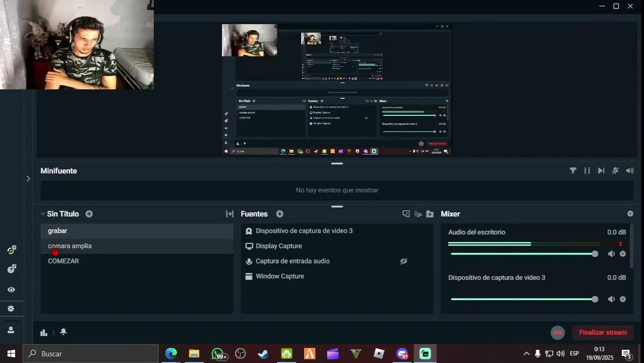Open the ESP language selector in the tray
This screenshot has width=644, height=363.
pyautogui.click(x=574, y=353)
